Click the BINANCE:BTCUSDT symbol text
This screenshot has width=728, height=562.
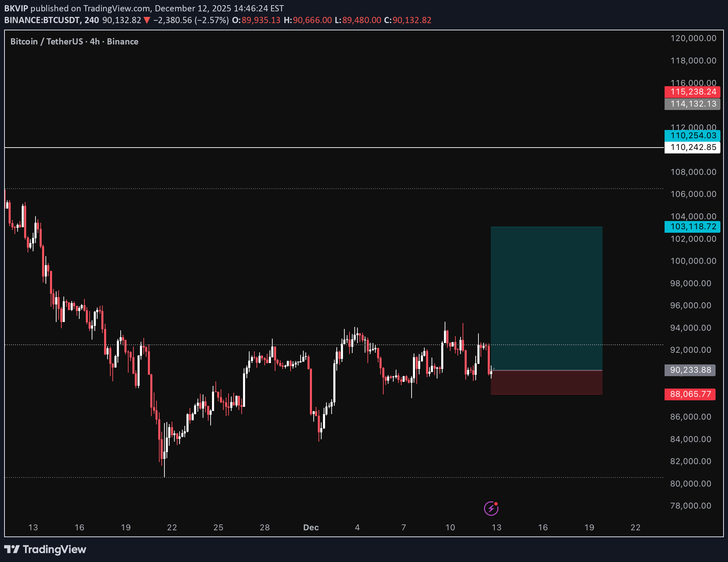click(x=42, y=20)
